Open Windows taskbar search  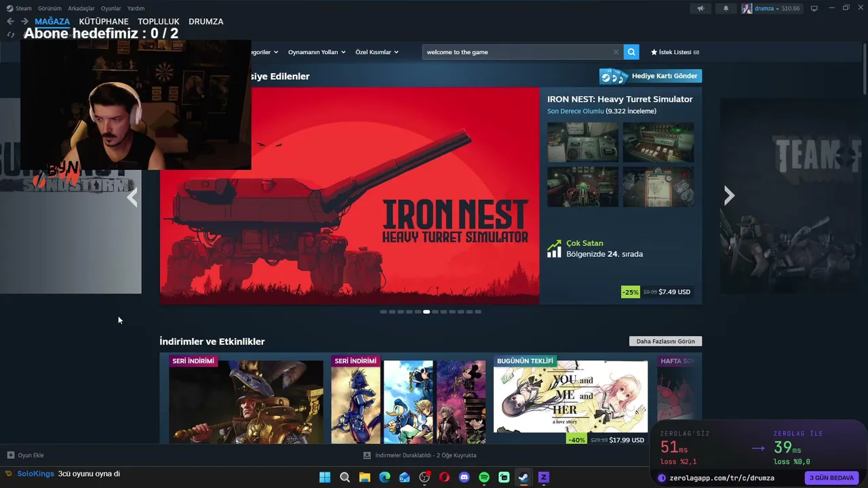344,477
